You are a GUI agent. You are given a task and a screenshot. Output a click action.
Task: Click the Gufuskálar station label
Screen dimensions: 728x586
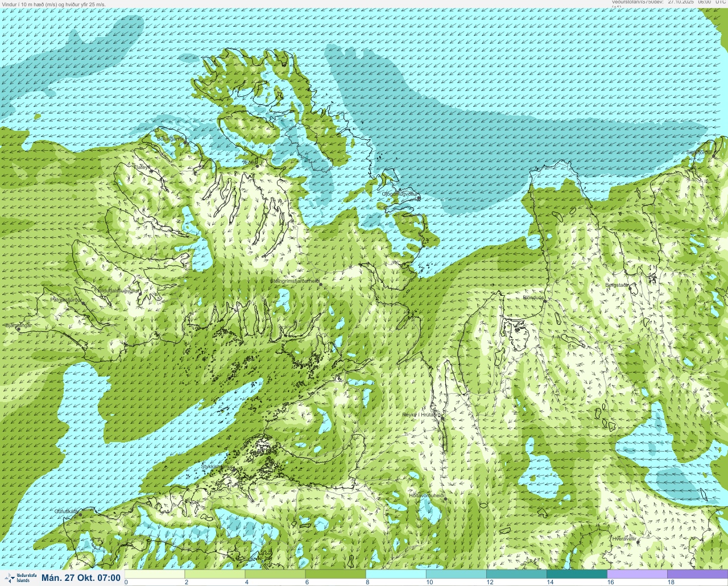(66, 511)
